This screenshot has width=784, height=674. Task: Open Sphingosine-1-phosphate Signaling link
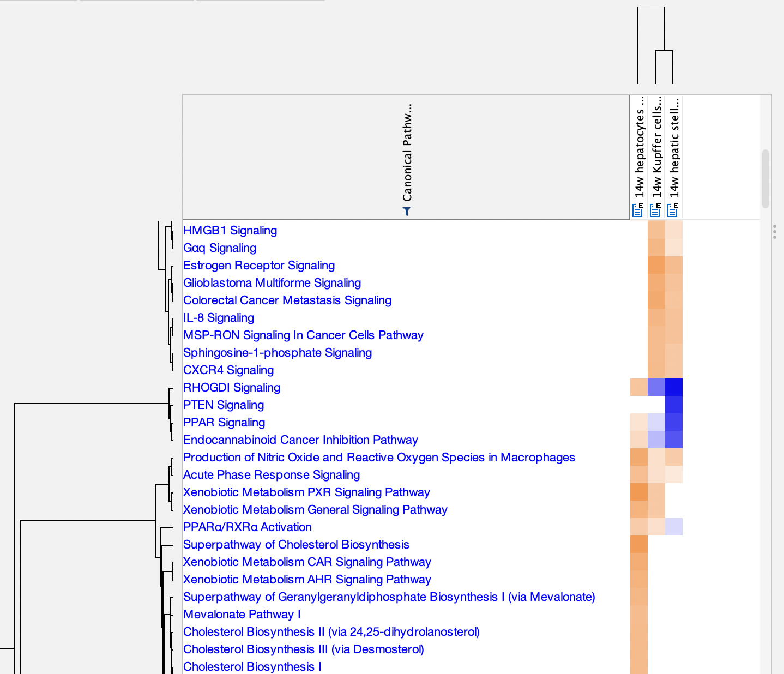coord(278,352)
